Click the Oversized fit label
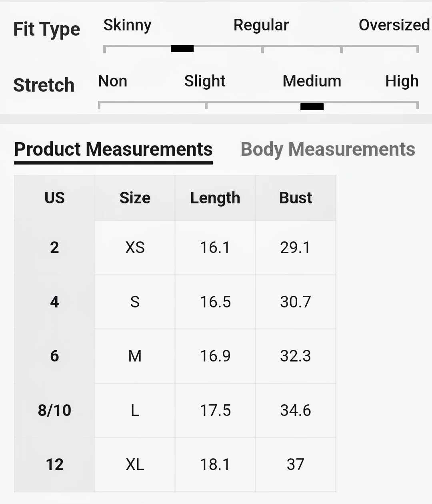Image resolution: width=432 pixels, height=504 pixels. [x=394, y=25]
